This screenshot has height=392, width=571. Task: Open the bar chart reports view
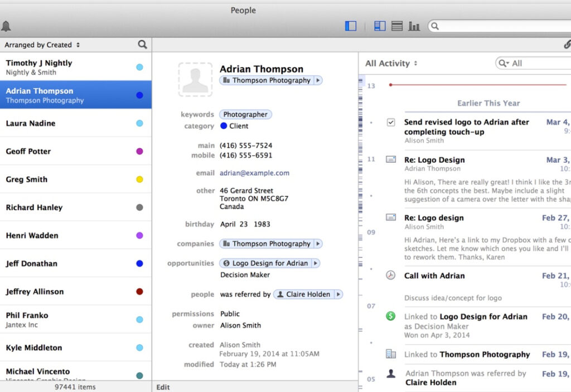tap(414, 26)
